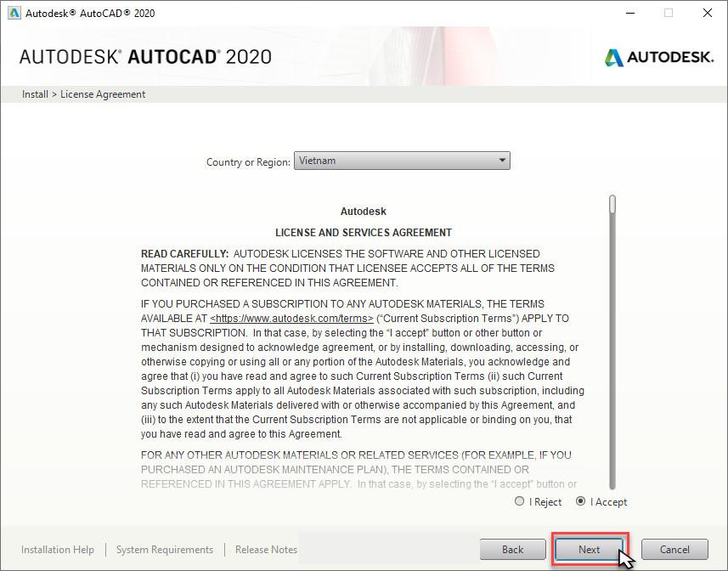Open the Release Notes
Viewport: 728px width, 571px height.
(x=265, y=550)
